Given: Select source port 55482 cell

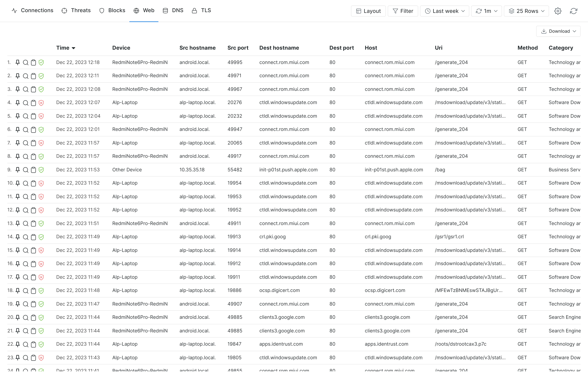Looking at the screenshot, I should pyautogui.click(x=235, y=170).
